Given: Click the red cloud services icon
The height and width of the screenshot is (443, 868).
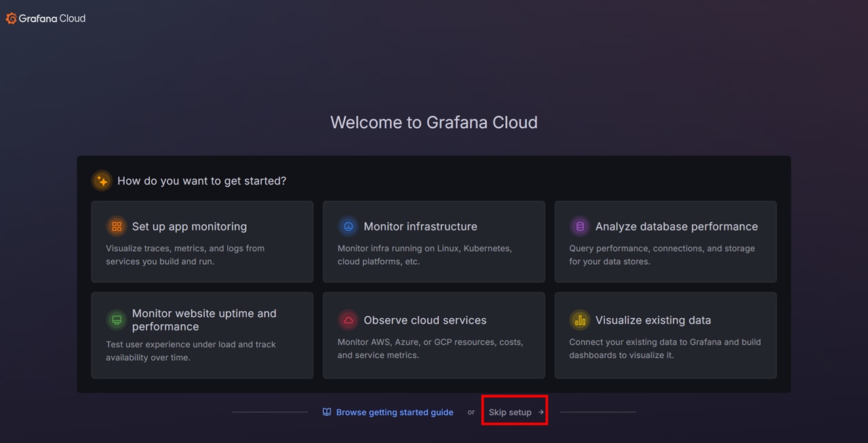Looking at the screenshot, I should coord(349,320).
